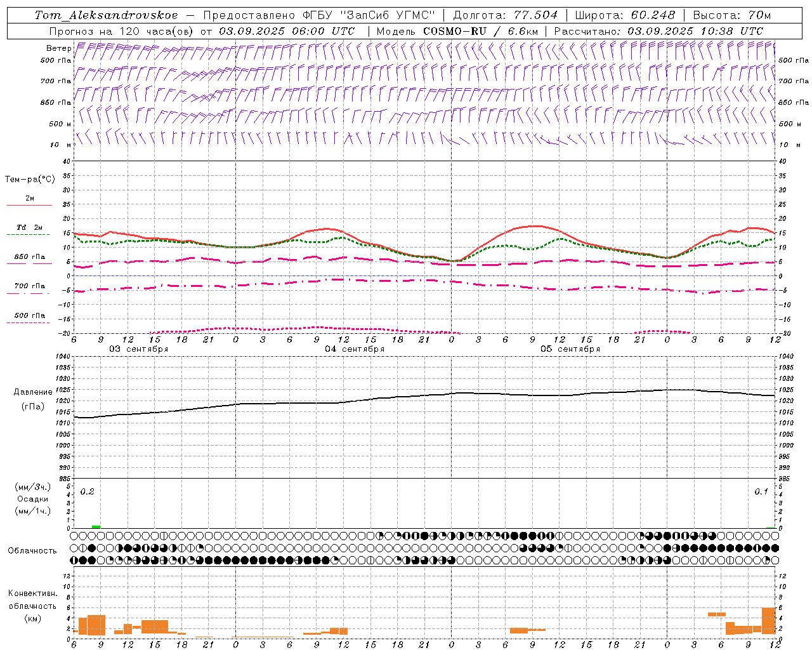Screen dimensions: 812x650
Task: Click the Модель COSMO-RU / 6.6км label
Action: (x=457, y=31)
